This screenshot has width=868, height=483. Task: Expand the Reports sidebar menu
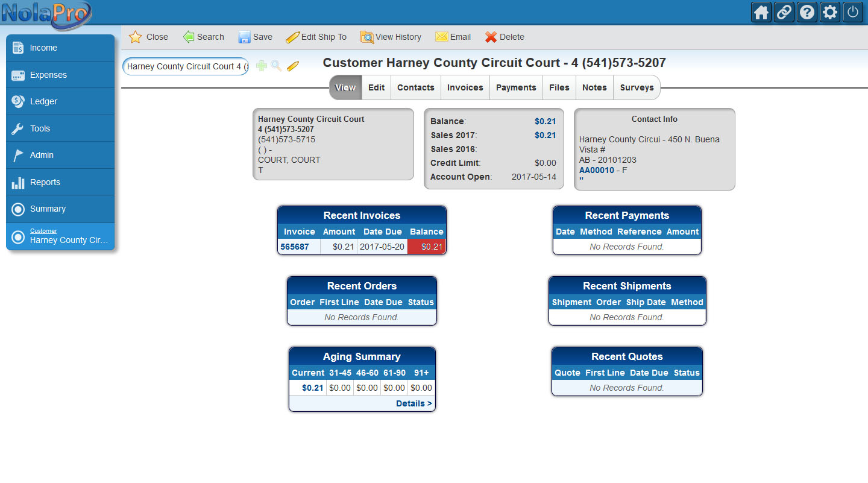point(60,182)
